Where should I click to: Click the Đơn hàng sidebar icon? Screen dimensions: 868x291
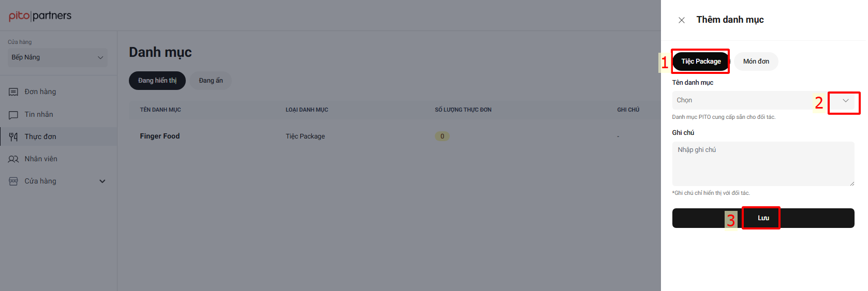13,92
